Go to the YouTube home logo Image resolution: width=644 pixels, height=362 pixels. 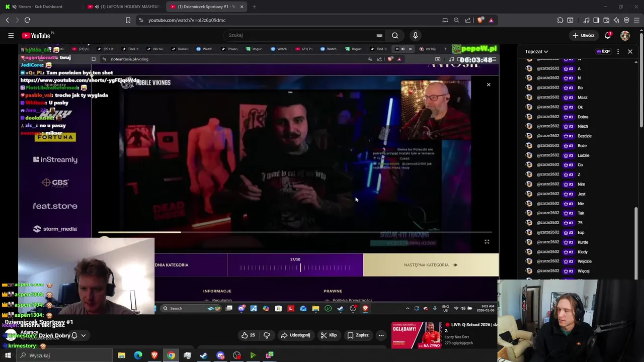[x=36, y=35]
